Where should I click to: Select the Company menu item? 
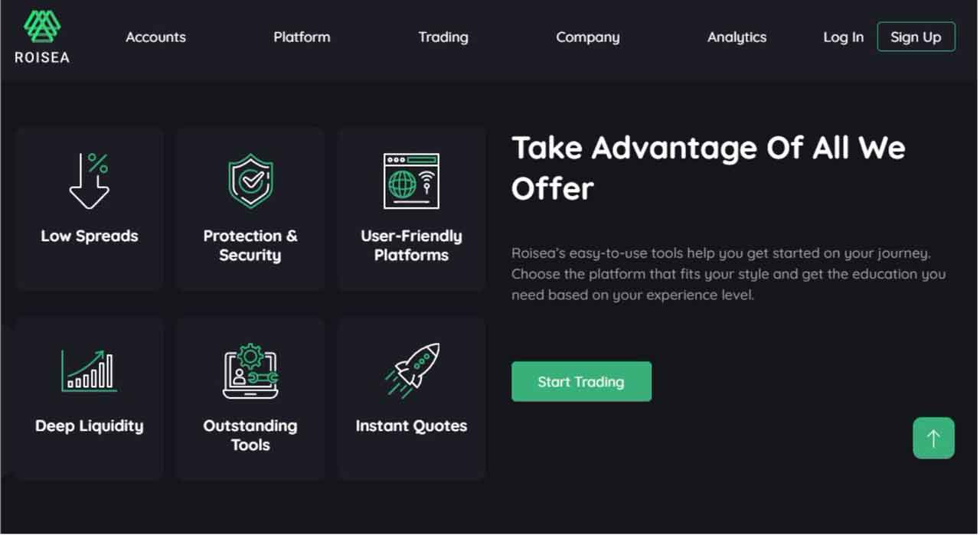tap(587, 37)
